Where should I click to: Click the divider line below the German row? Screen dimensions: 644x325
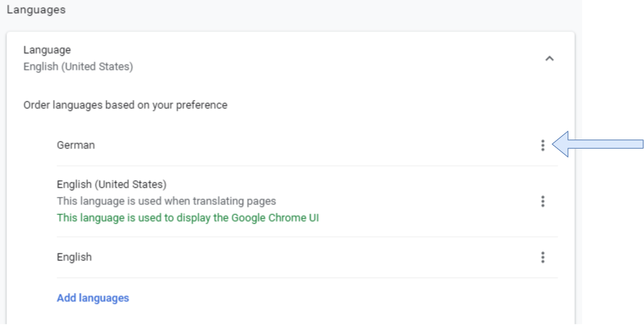click(x=307, y=166)
